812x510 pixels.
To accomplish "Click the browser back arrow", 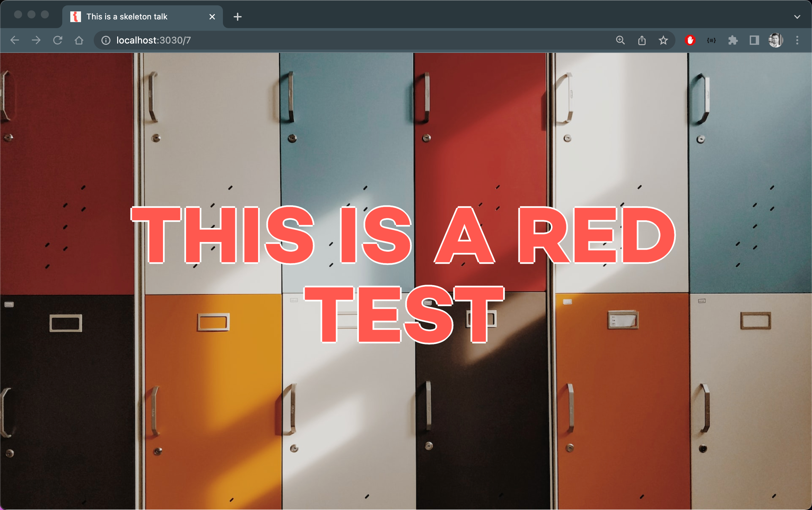I will (15, 40).
